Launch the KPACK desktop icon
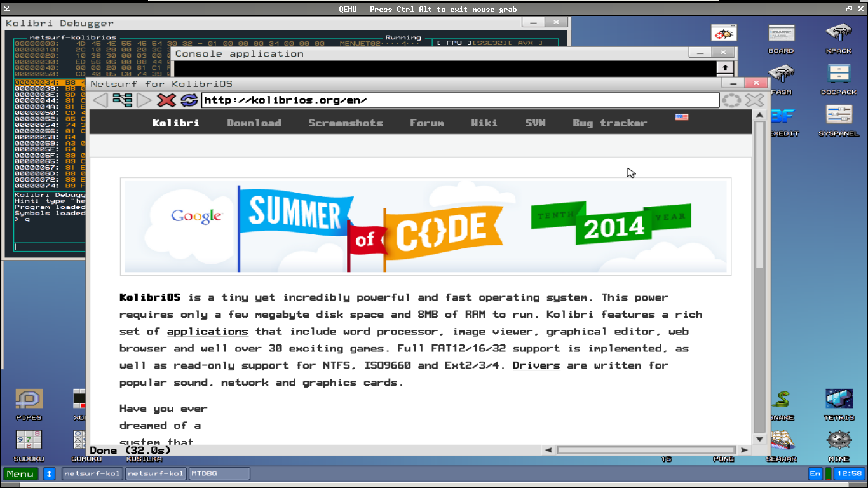The height and width of the screenshot is (488, 868). pos(839,37)
